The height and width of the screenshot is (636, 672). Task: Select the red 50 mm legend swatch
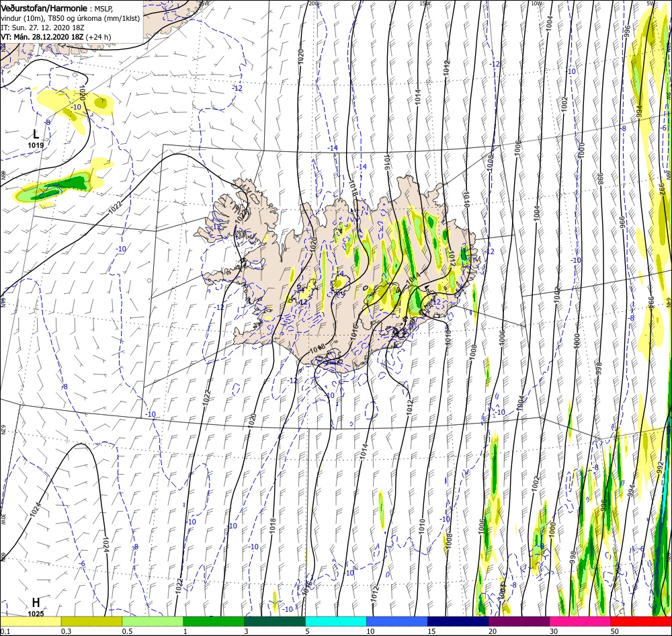(x=641, y=621)
